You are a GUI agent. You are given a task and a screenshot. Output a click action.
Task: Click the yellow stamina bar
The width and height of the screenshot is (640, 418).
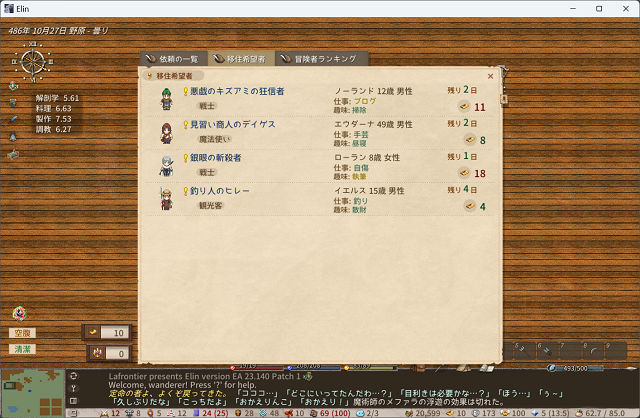coord(371,367)
